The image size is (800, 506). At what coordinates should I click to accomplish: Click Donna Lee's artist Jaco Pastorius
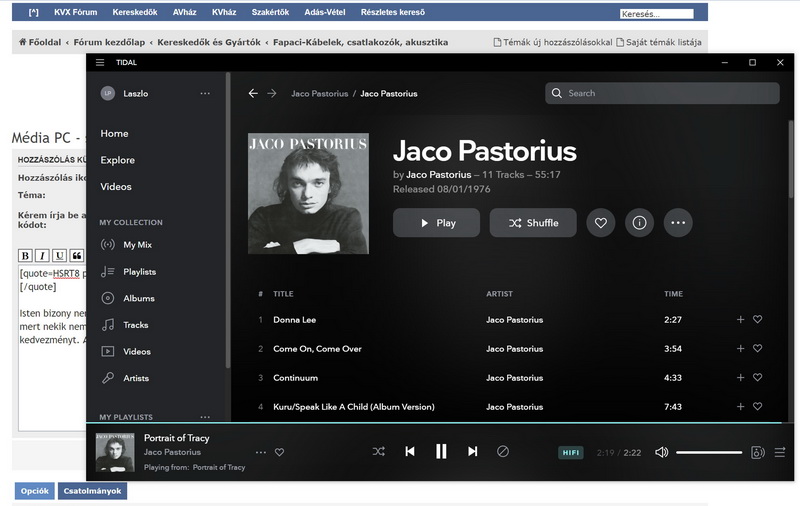pyautogui.click(x=514, y=320)
